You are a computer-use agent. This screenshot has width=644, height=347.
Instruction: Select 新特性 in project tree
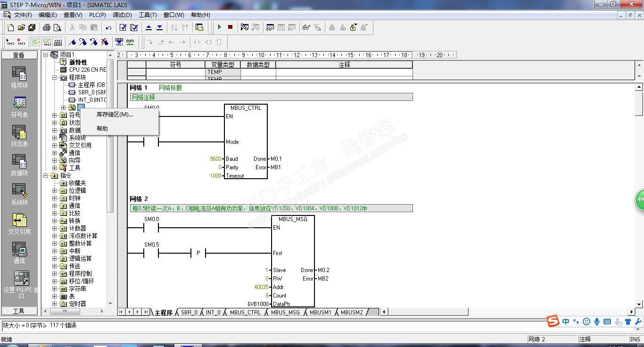78,62
